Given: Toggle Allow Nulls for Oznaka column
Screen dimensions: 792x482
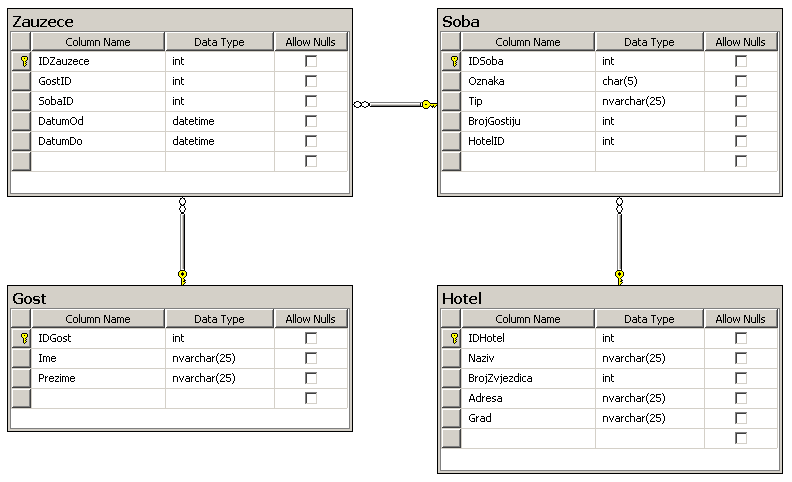Looking at the screenshot, I should pyautogui.click(x=741, y=81).
